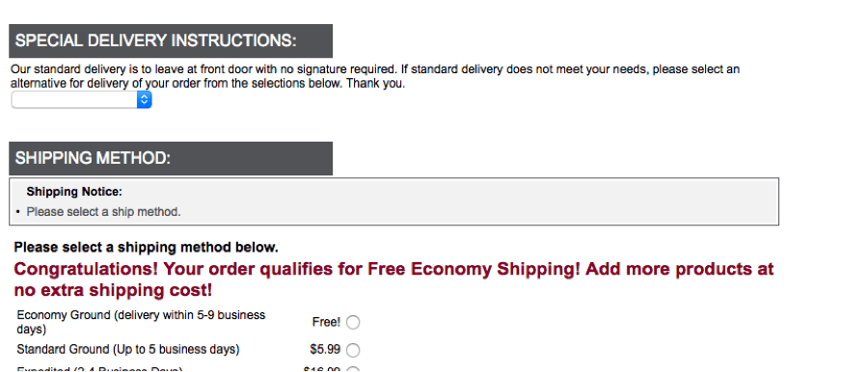Viewport: 868px width, 372px height.
Task: Click the $5.99 price for Standard Ground
Action: (x=325, y=349)
